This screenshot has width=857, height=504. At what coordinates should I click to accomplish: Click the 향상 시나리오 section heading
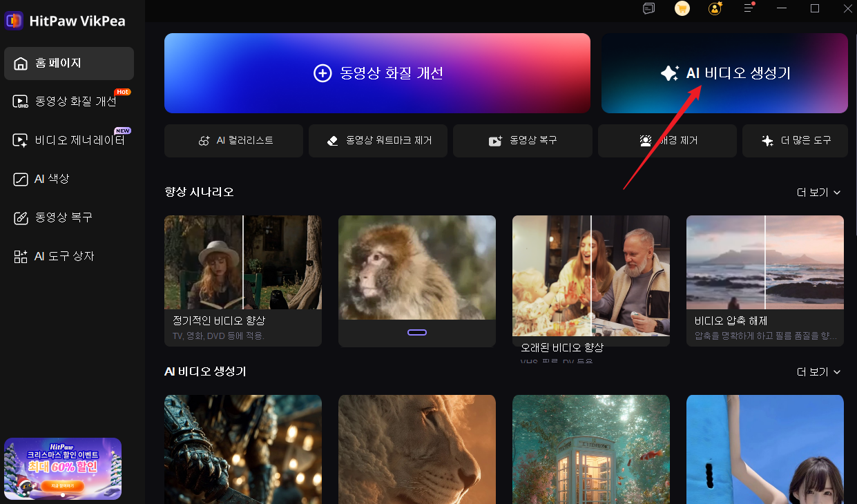pos(199,192)
